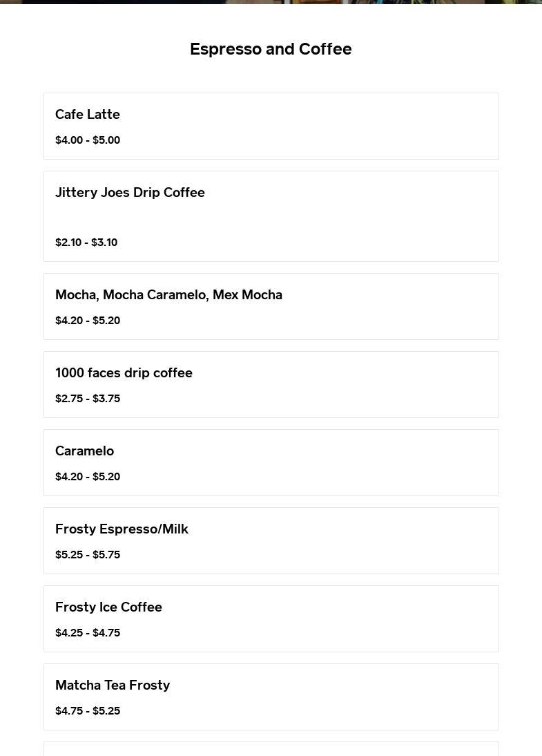Click the $4.75 - $5.25 price range
This screenshot has width=542, height=756.
88,711
